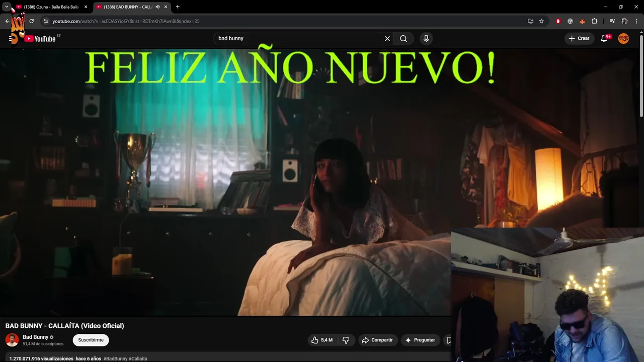Click the video title BAD BUNNY - CALLAÍTA
The width and height of the screenshot is (644, 362).
64,326
